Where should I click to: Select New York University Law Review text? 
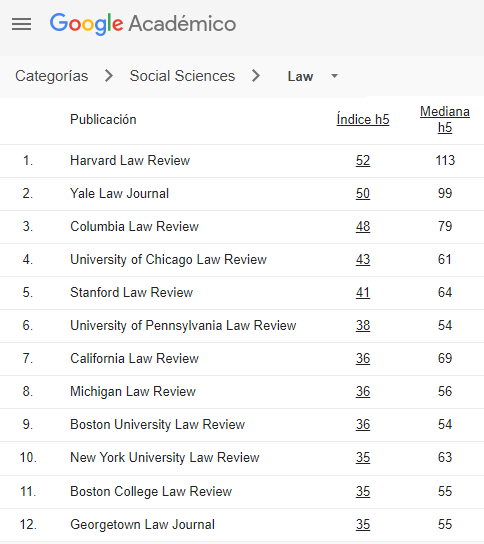point(165,458)
